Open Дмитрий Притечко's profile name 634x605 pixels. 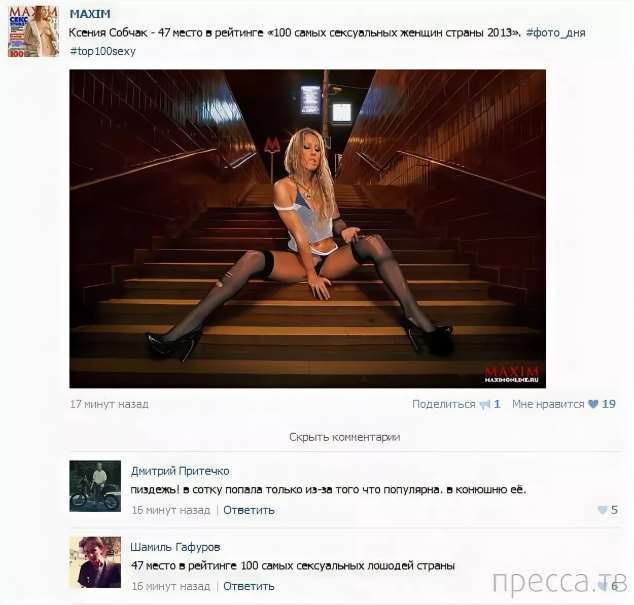point(180,471)
